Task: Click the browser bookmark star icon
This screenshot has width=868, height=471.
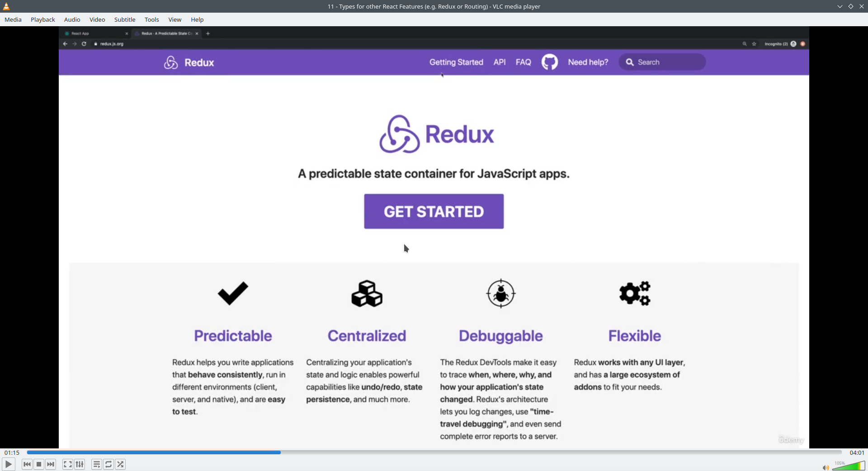Action: coord(754,44)
